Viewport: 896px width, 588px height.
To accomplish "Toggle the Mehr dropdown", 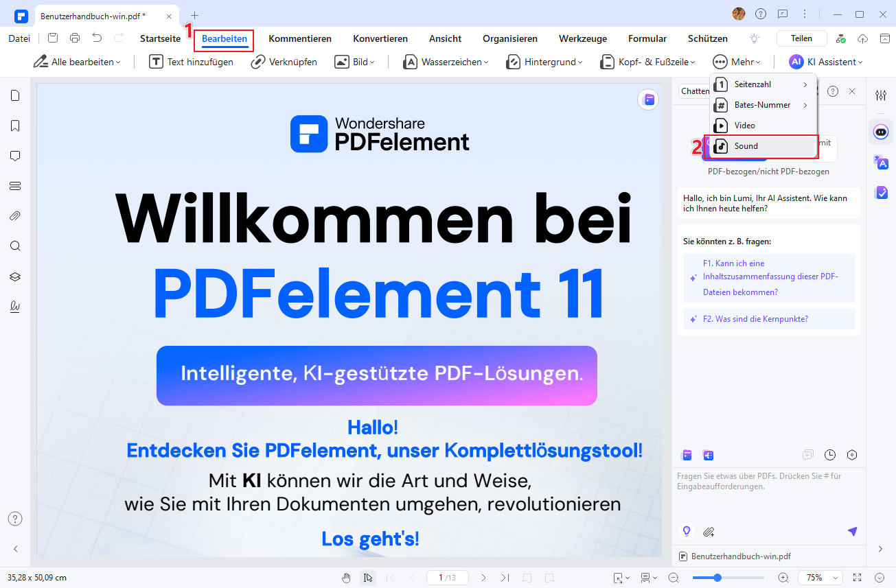I will pyautogui.click(x=736, y=62).
